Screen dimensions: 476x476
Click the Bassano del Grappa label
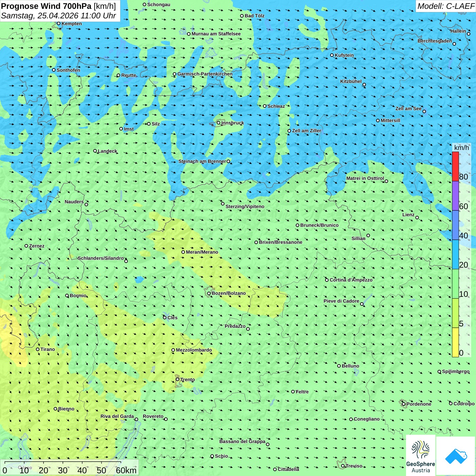pos(242,441)
